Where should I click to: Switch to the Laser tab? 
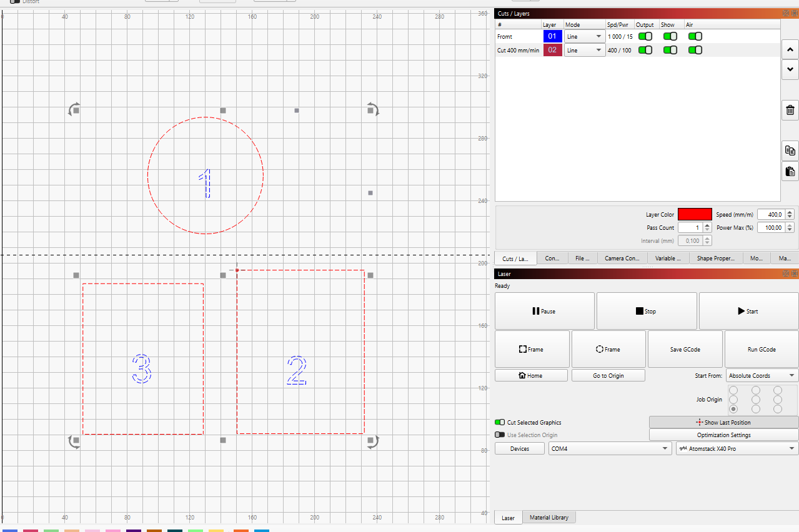[x=508, y=518]
